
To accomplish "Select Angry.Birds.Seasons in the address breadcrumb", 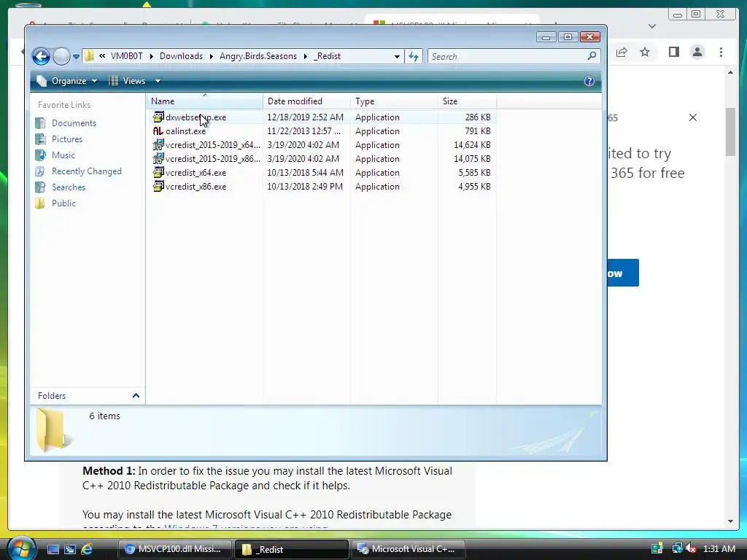I will point(258,56).
